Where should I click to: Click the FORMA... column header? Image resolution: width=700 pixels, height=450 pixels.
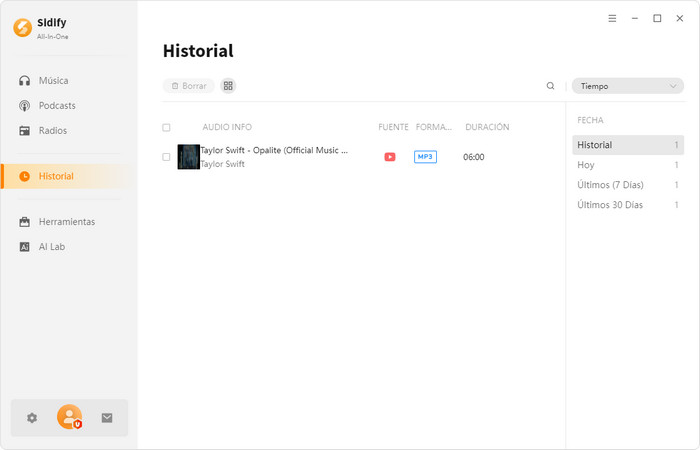(433, 127)
